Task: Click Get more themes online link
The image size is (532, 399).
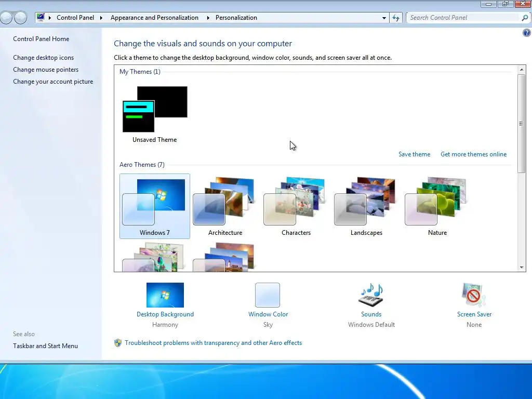Action: click(x=473, y=154)
